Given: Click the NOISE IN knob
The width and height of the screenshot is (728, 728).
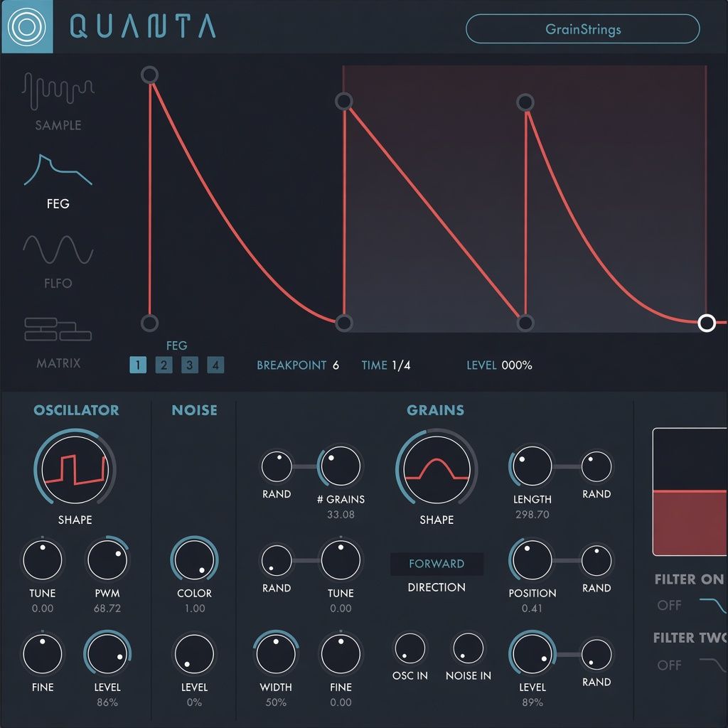Looking at the screenshot, I should point(468,648).
